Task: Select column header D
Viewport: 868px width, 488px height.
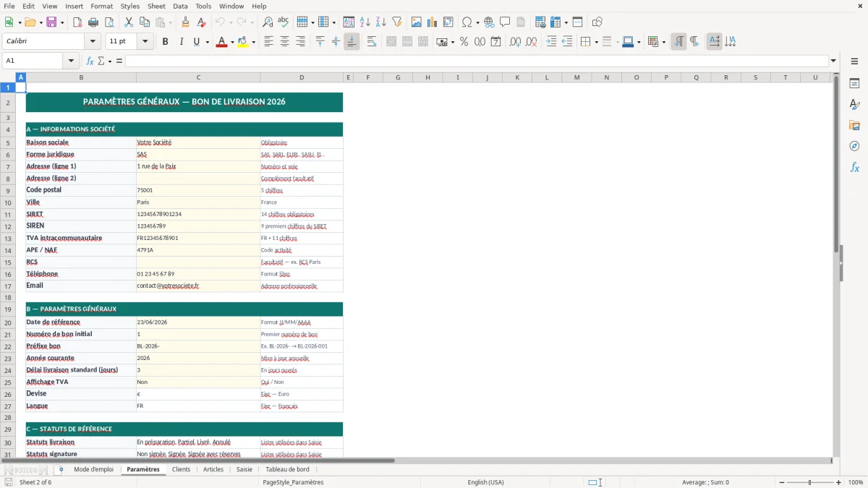Action: 302,77
